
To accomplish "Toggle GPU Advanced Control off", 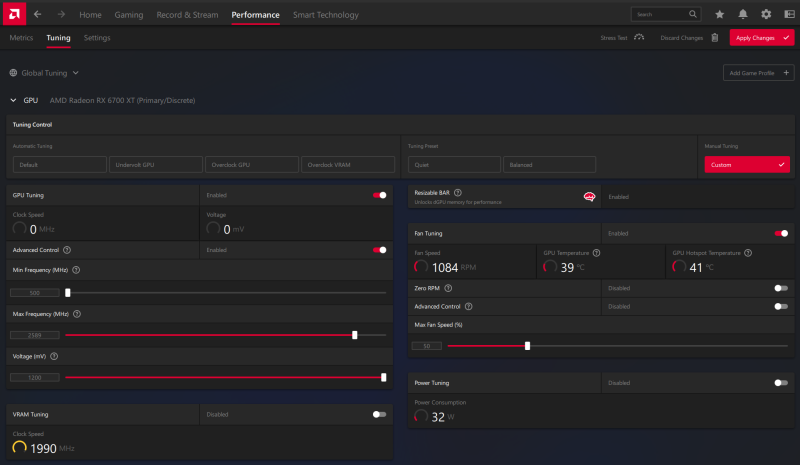I will [x=380, y=250].
